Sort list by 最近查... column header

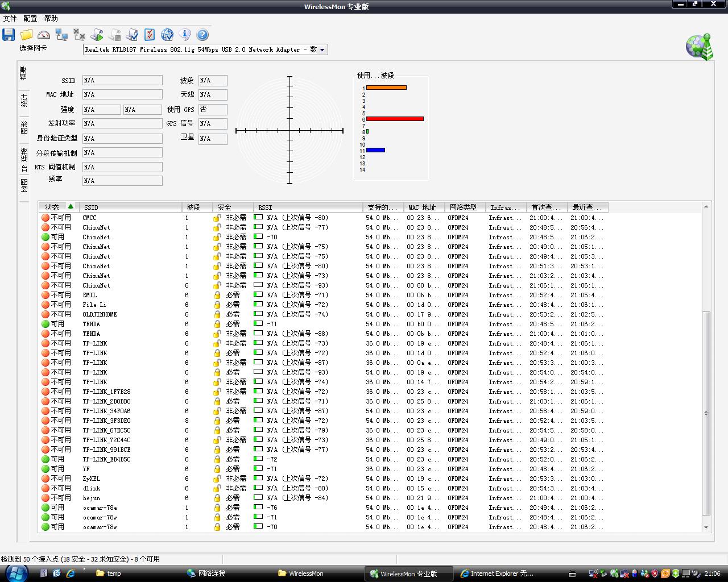588,207
